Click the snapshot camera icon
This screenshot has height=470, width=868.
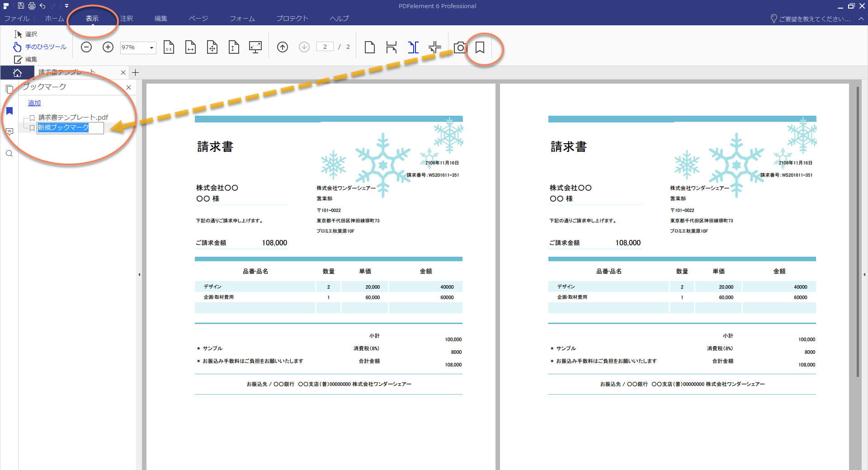coord(460,47)
